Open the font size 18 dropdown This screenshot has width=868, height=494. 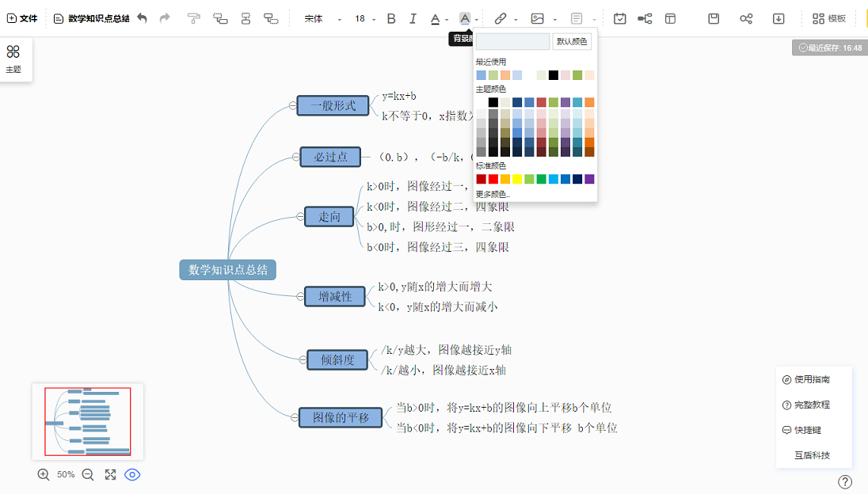pyautogui.click(x=365, y=18)
